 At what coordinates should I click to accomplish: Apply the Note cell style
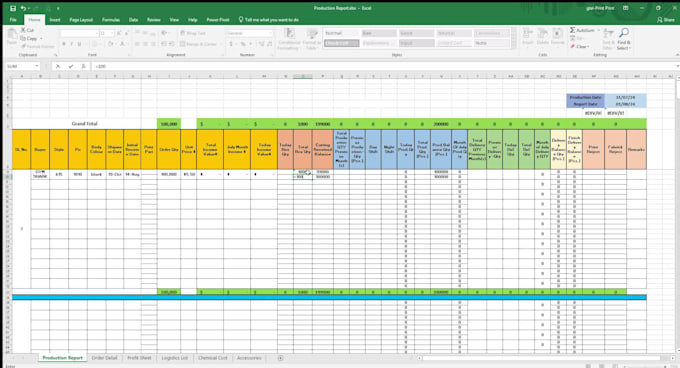click(x=491, y=43)
